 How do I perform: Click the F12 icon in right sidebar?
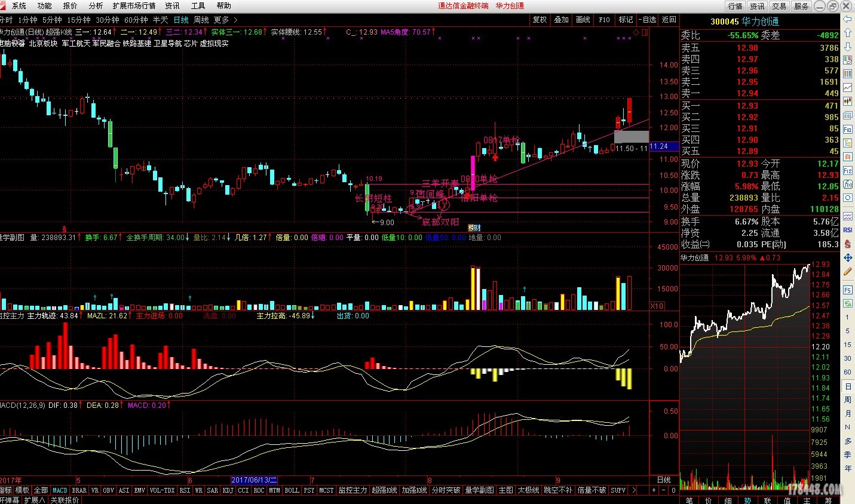click(x=847, y=171)
